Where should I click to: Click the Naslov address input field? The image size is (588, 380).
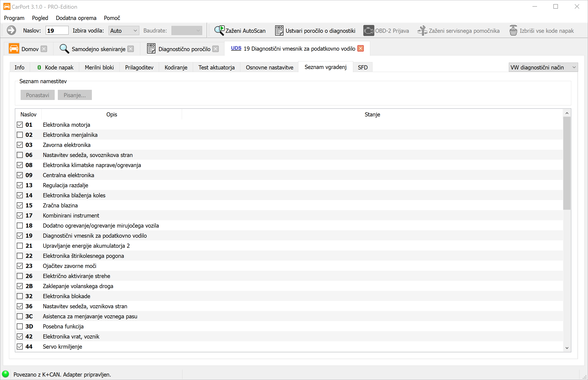(x=57, y=31)
